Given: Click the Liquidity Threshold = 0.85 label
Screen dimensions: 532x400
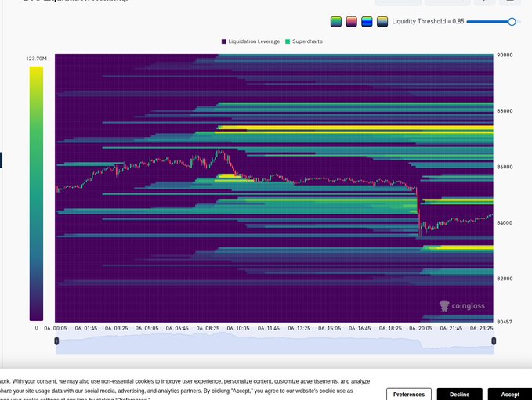Looking at the screenshot, I should click(428, 21).
